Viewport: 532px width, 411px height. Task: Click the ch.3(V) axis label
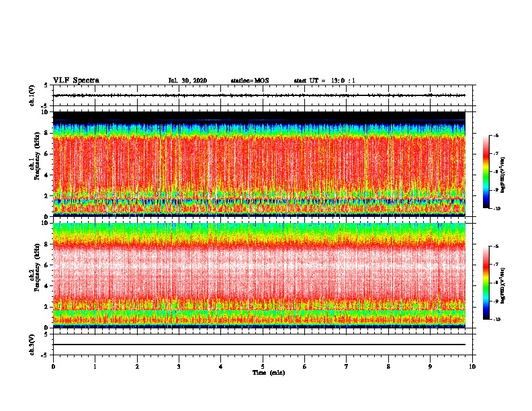[x=32, y=345]
